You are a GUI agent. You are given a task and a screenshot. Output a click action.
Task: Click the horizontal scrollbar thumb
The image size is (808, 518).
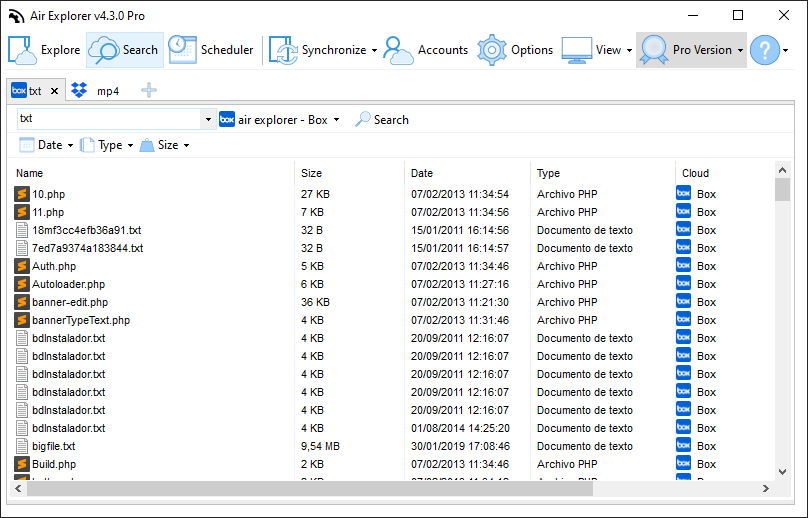pos(310,488)
